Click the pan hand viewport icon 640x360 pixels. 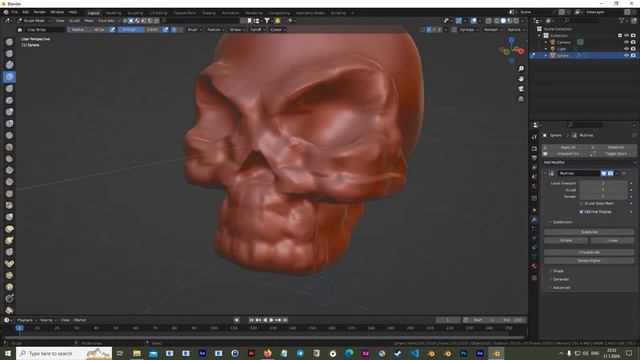pyautogui.click(x=521, y=79)
